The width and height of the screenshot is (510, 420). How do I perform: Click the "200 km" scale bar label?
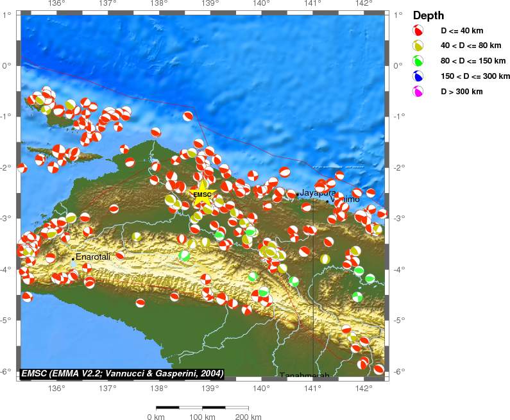[x=248, y=417]
